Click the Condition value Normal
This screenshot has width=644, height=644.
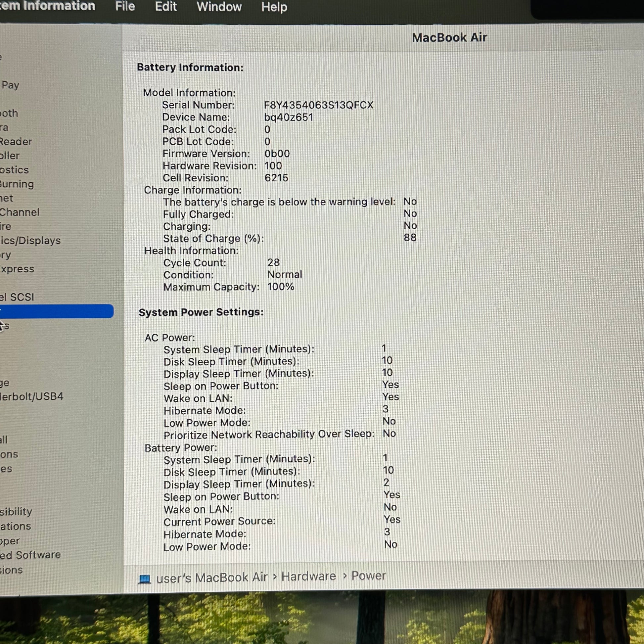click(285, 274)
